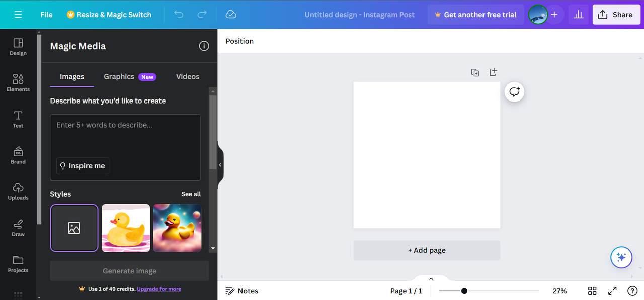Screen dimensions: 644x300
Task: Click the panel scrollbar up arrow
Action: pos(213,91)
